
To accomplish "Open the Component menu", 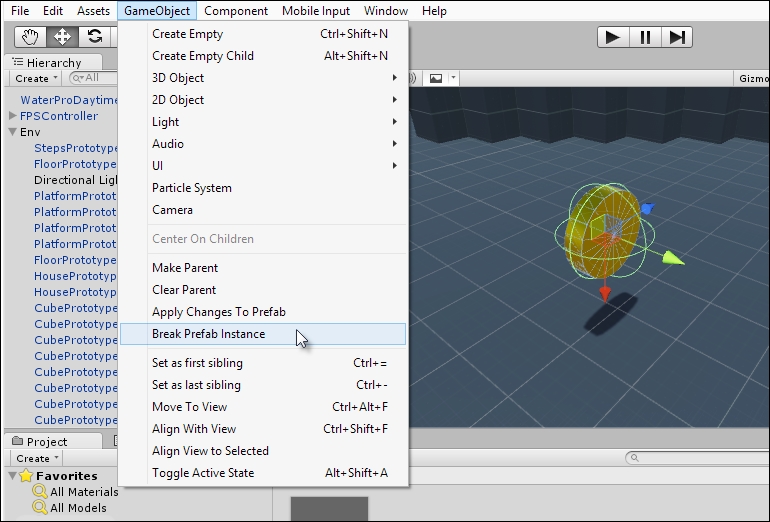I will pyautogui.click(x=236, y=11).
